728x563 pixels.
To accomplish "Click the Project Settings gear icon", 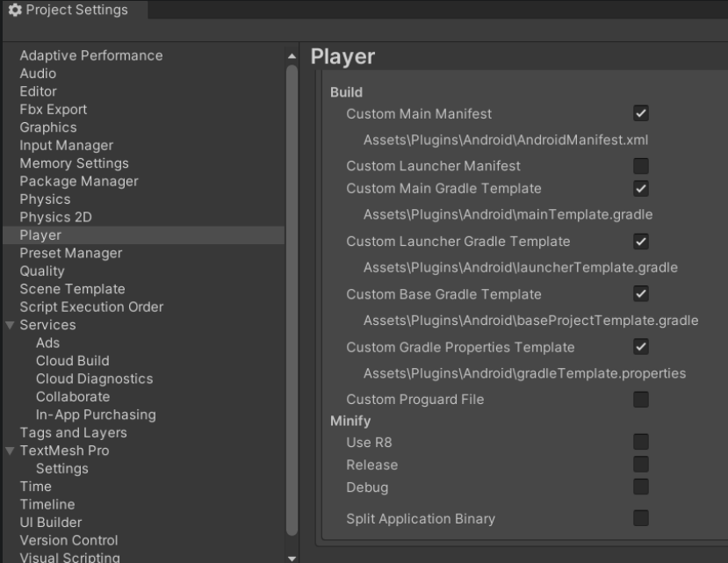I will 13,11.
